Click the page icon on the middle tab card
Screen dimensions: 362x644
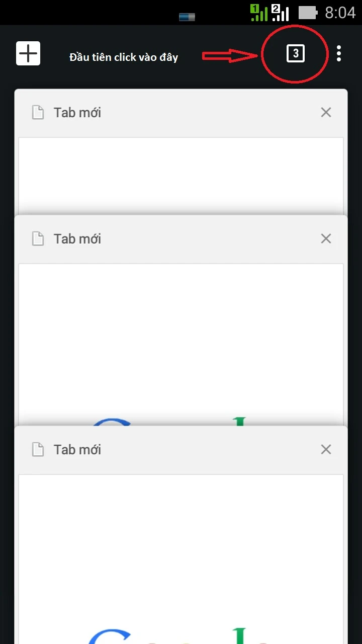(x=38, y=238)
